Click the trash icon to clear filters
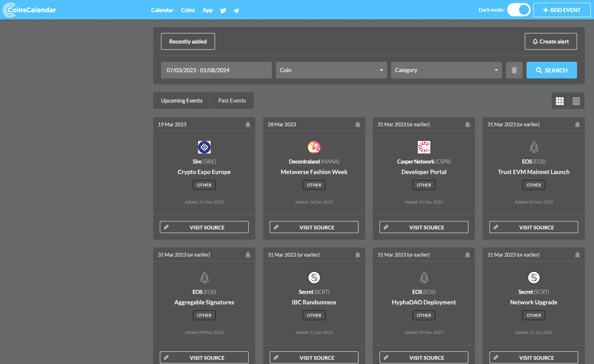The height and width of the screenshot is (364, 594). pyautogui.click(x=514, y=70)
